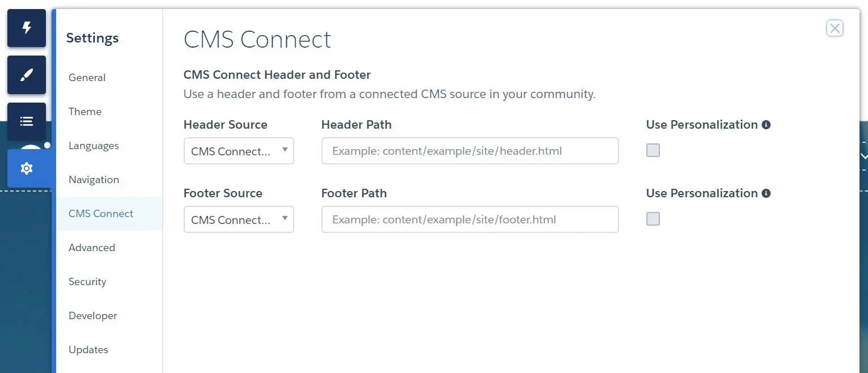868x373 pixels.
Task: Open the Page Structure list icon
Action: click(27, 121)
